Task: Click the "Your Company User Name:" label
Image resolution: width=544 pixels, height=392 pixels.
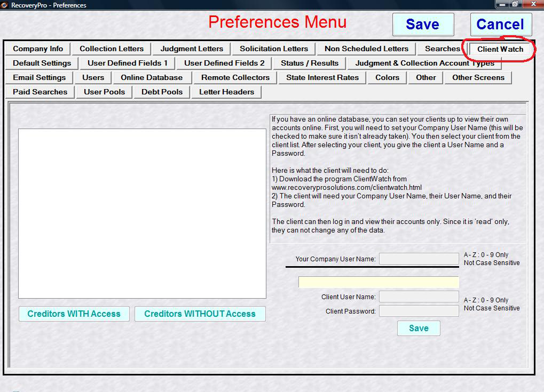Action: [335, 259]
